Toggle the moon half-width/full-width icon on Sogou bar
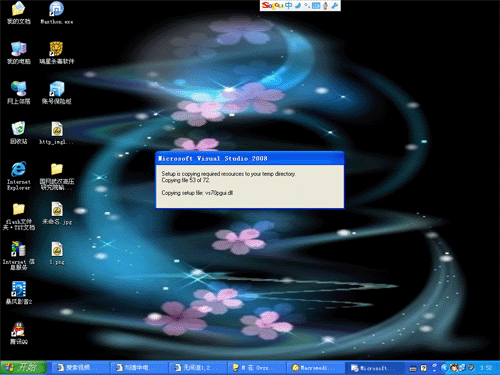 298,5
